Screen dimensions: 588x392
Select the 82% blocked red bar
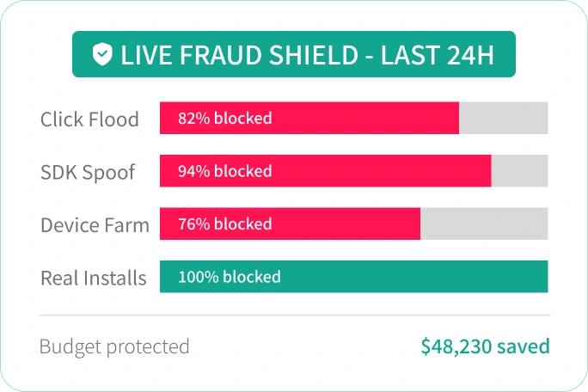[x=309, y=118]
